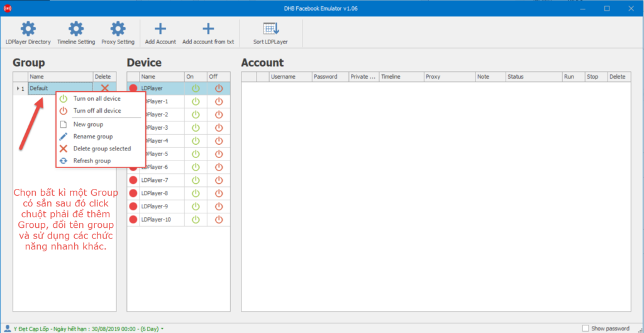Open the license user dropdown in status bar

tap(162, 329)
